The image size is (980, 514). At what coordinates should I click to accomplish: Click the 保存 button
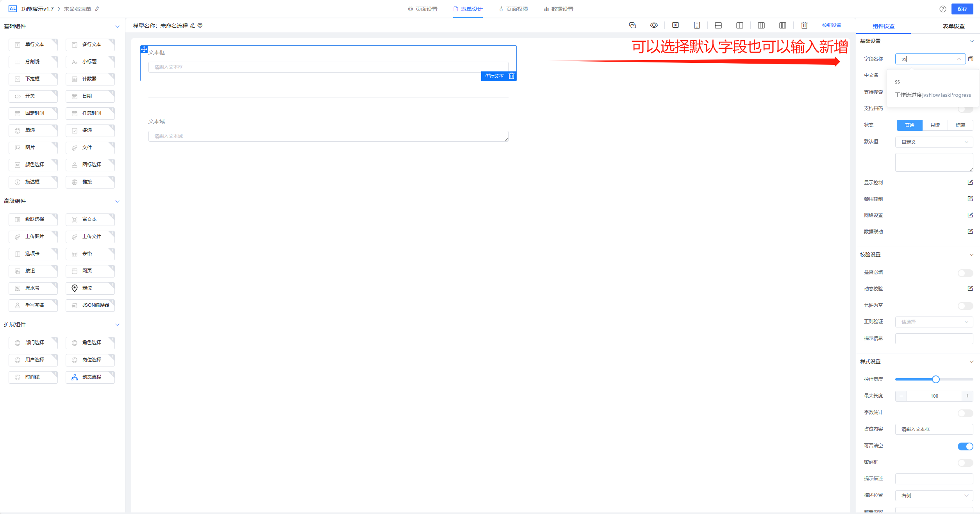point(962,9)
